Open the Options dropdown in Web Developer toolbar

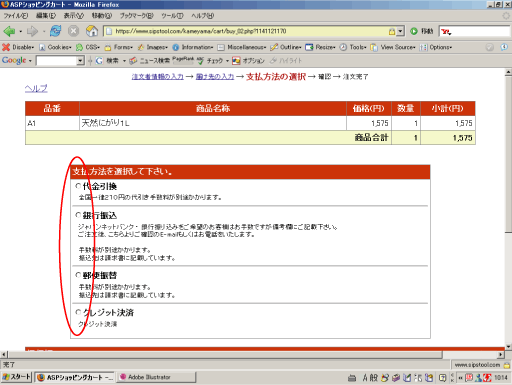click(436, 47)
